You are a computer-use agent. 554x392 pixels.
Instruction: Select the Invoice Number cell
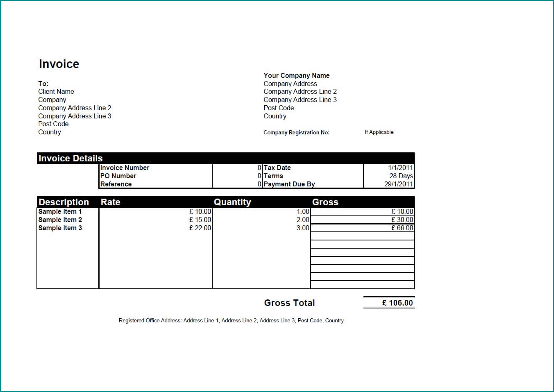[x=125, y=168]
